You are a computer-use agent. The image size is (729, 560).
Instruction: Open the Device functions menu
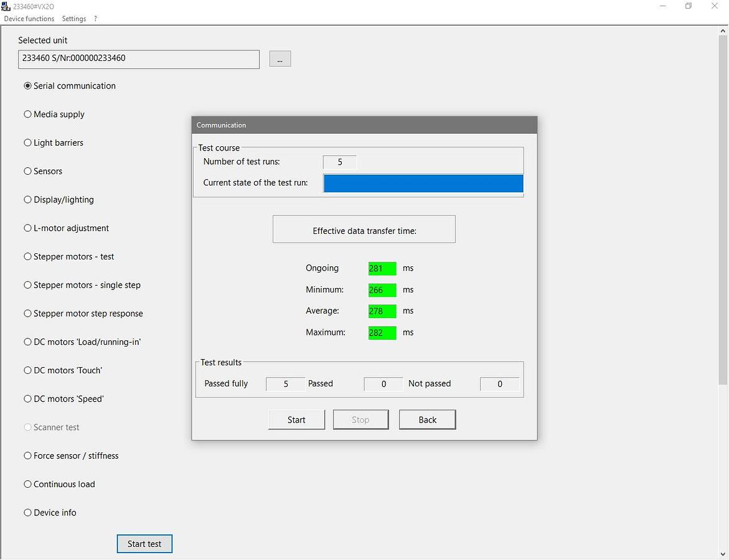pos(29,19)
